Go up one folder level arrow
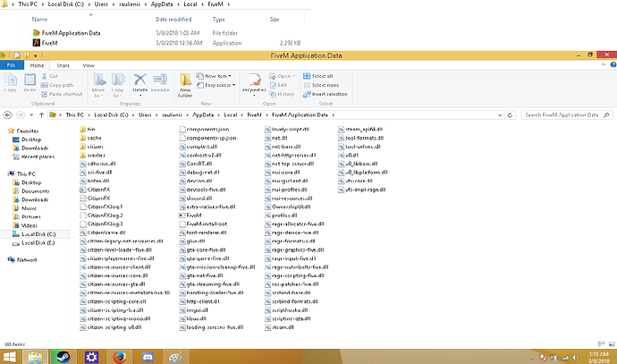The image size is (617, 364). [x=41, y=114]
